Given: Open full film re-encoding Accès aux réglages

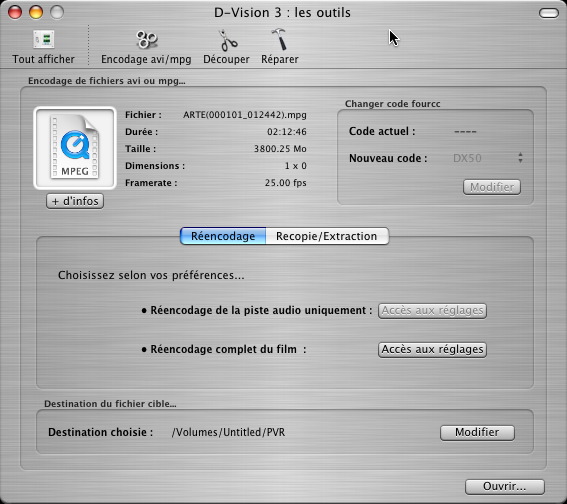Looking at the screenshot, I should click(x=432, y=349).
